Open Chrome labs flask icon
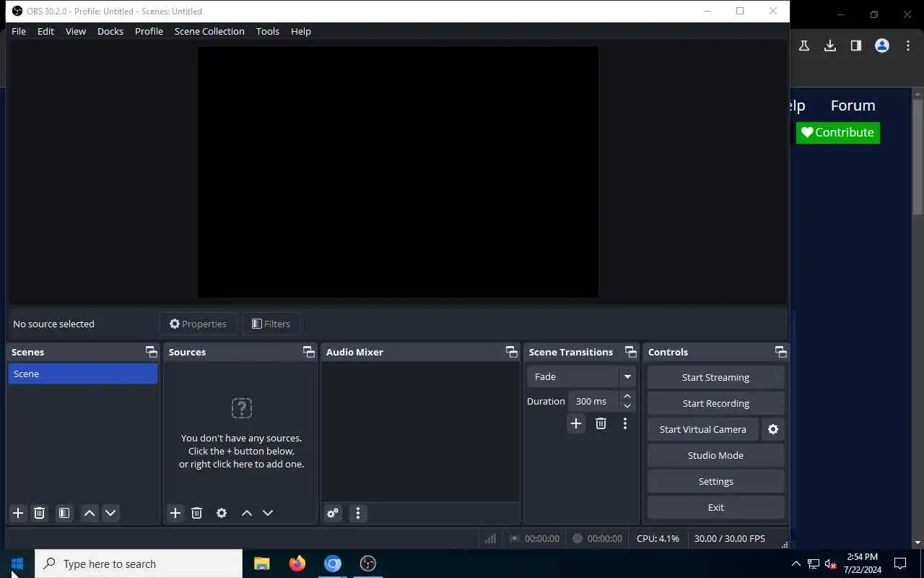The image size is (924, 578). [804, 46]
